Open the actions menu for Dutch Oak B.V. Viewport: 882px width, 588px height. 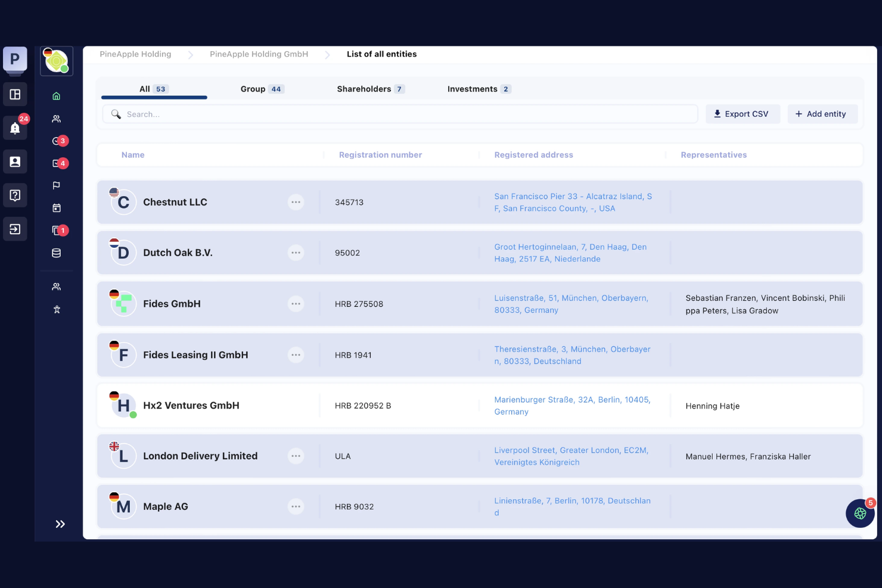[x=296, y=253]
